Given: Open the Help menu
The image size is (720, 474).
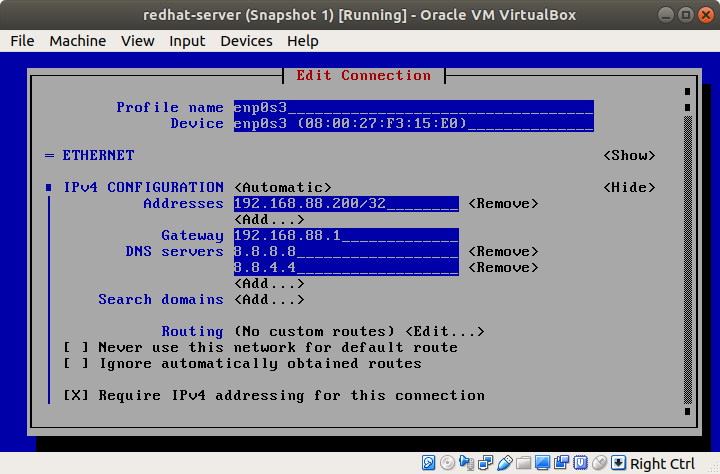Looking at the screenshot, I should click(303, 41).
